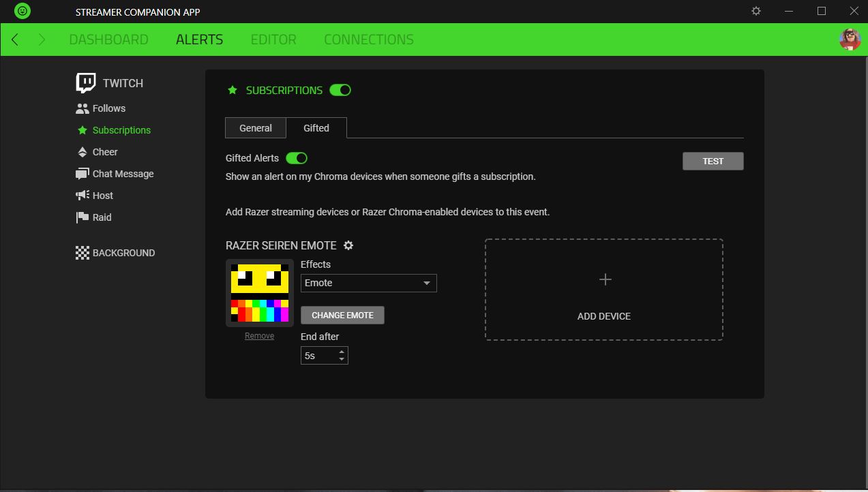This screenshot has height=492, width=868.
Task: Select Raid in Twitch sidebar
Action: (102, 217)
